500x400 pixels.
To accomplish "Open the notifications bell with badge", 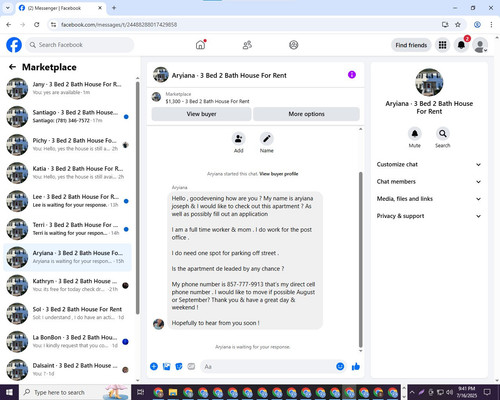I will (461, 45).
